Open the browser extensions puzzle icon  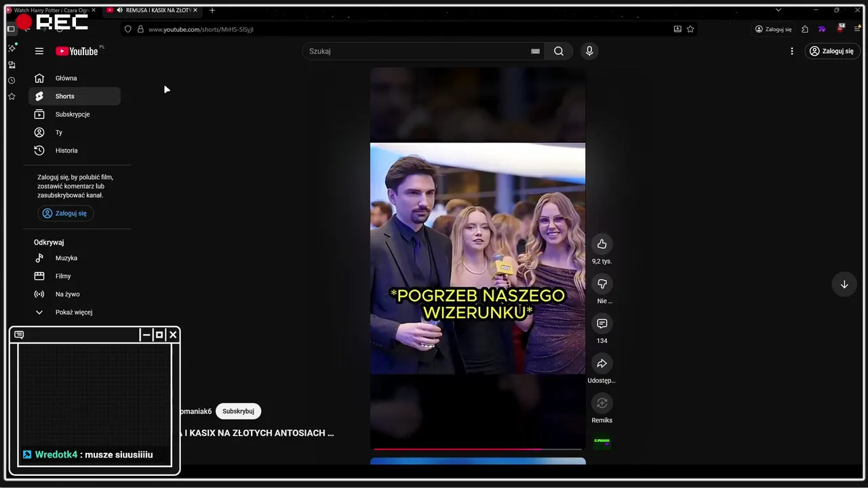(805, 29)
